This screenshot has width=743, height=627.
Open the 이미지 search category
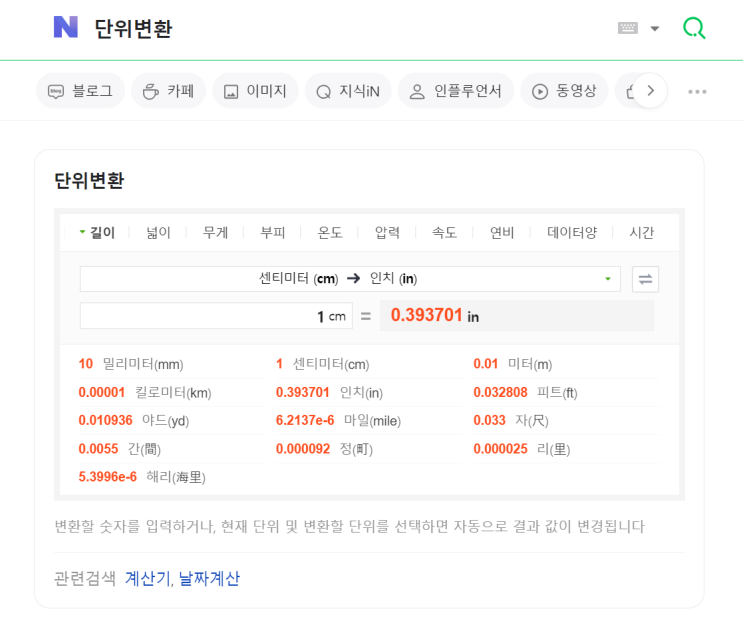pyautogui.click(x=255, y=91)
